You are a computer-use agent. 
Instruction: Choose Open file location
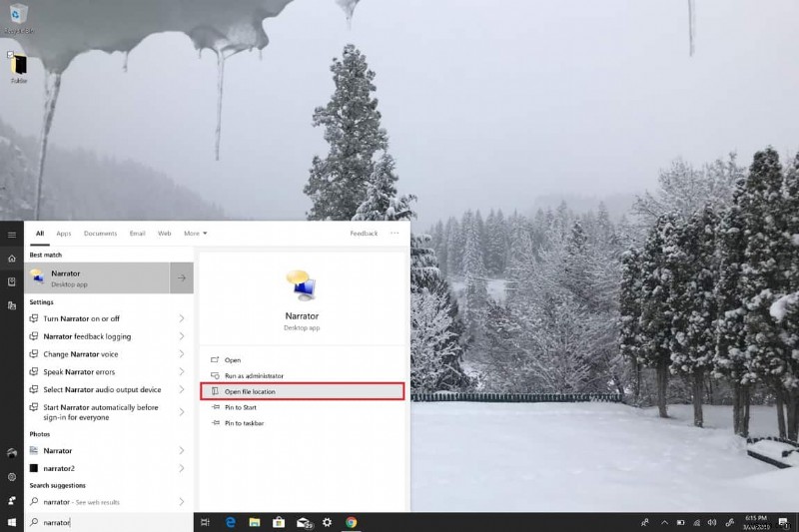(x=303, y=391)
